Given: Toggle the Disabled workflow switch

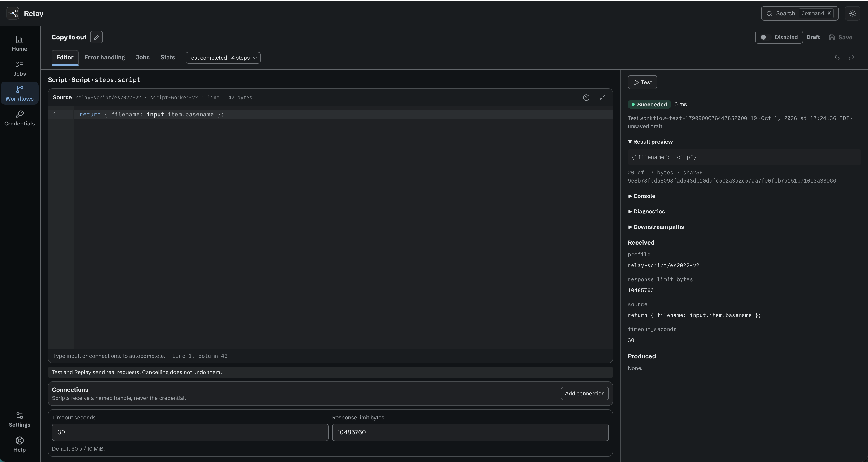Looking at the screenshot, I should 779,37.
